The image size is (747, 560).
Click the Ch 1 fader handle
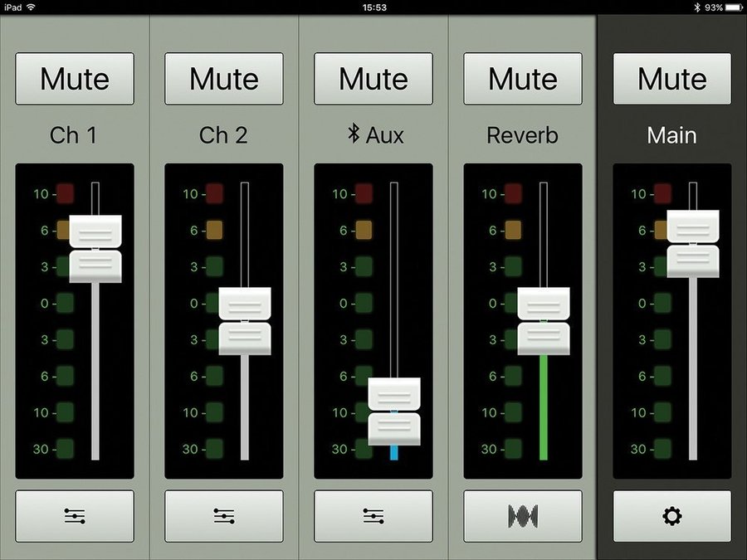(95, 249)
